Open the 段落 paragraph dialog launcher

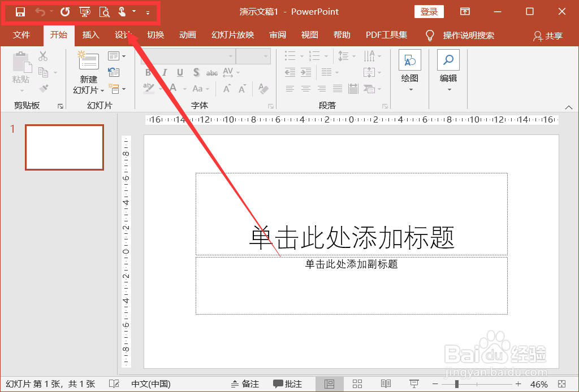[385, 106]
